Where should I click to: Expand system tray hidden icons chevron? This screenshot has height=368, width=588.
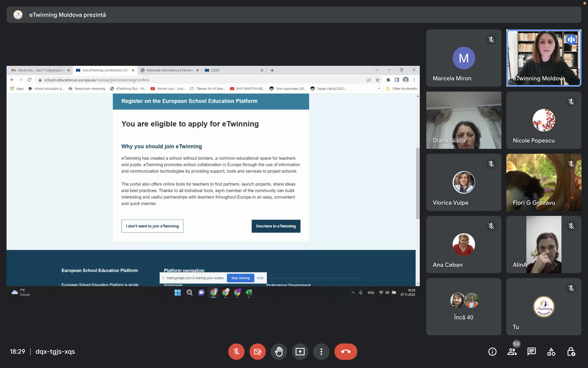point(353,293)
